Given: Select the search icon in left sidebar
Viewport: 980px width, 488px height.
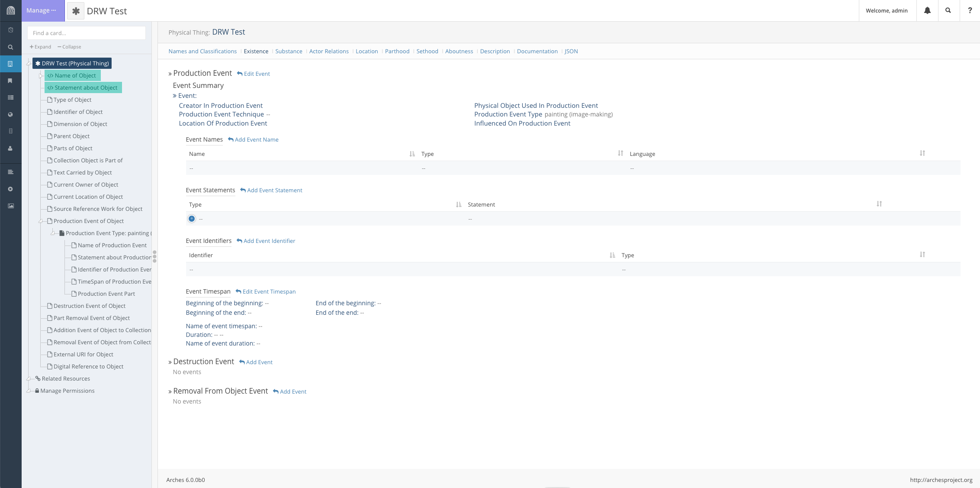Looking at the screenshot, I should (11, 47).
